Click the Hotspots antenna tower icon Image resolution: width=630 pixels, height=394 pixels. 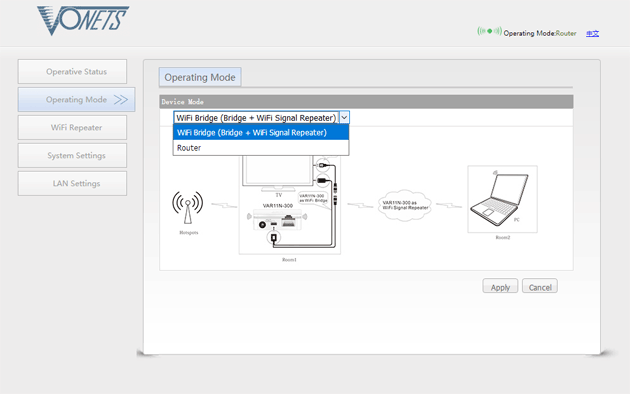188,207
